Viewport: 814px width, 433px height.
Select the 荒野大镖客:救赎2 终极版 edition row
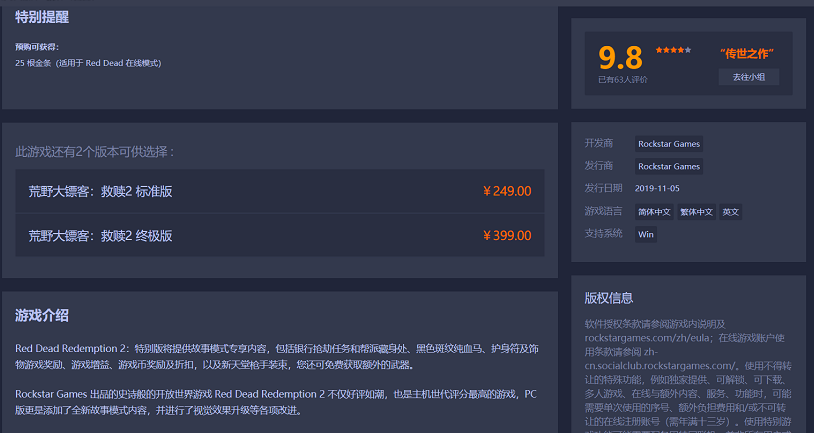(280, 235)
